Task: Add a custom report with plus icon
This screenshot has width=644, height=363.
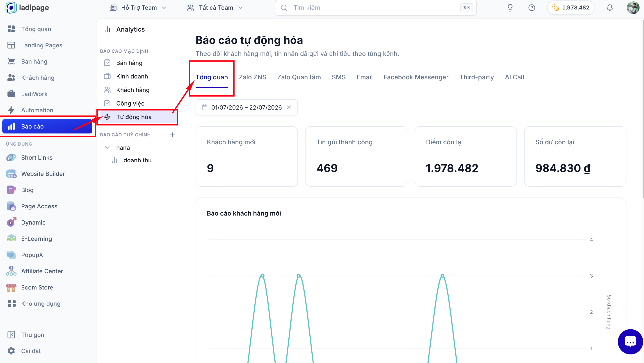Action: pyautogui.click(x=173, y=135)
